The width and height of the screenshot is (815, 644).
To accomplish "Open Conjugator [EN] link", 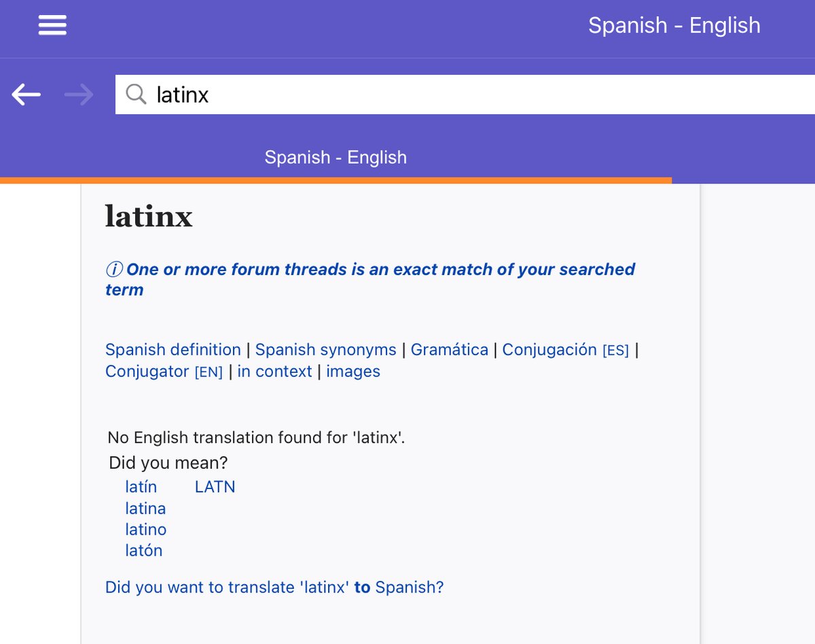I will tap(164, 372).
